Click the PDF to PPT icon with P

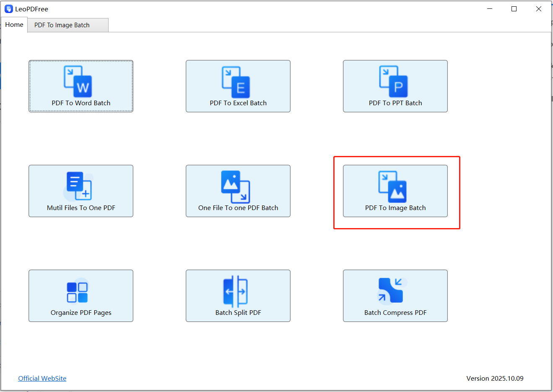(x=393, y=81)
